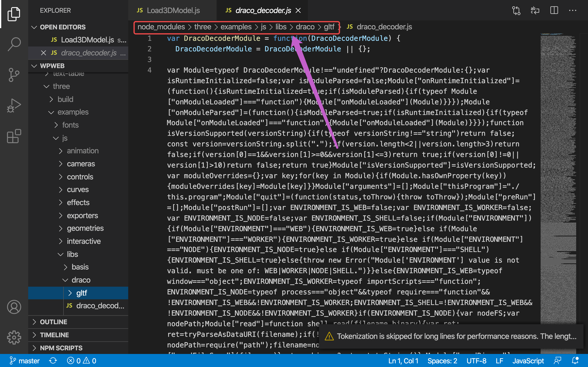Click the notifications bell in status bar

575,361
